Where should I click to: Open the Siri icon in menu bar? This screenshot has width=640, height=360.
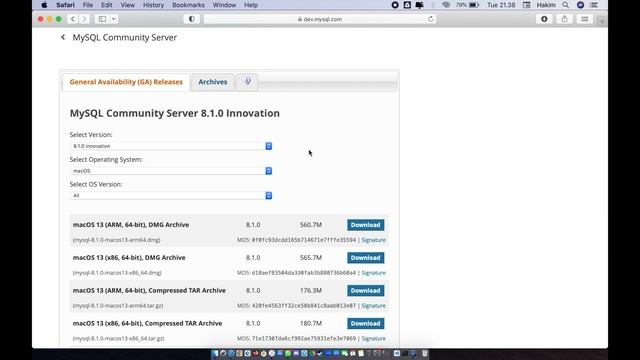580,5
